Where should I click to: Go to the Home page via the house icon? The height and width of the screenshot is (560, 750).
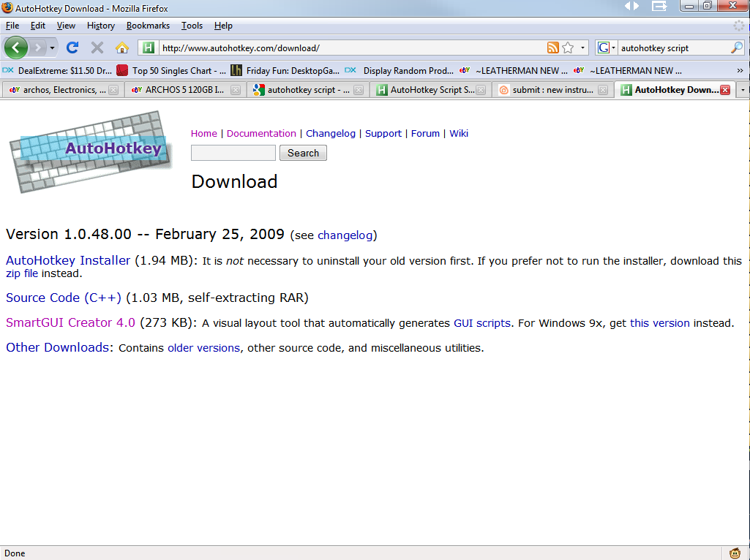click(x=122, y=48)
